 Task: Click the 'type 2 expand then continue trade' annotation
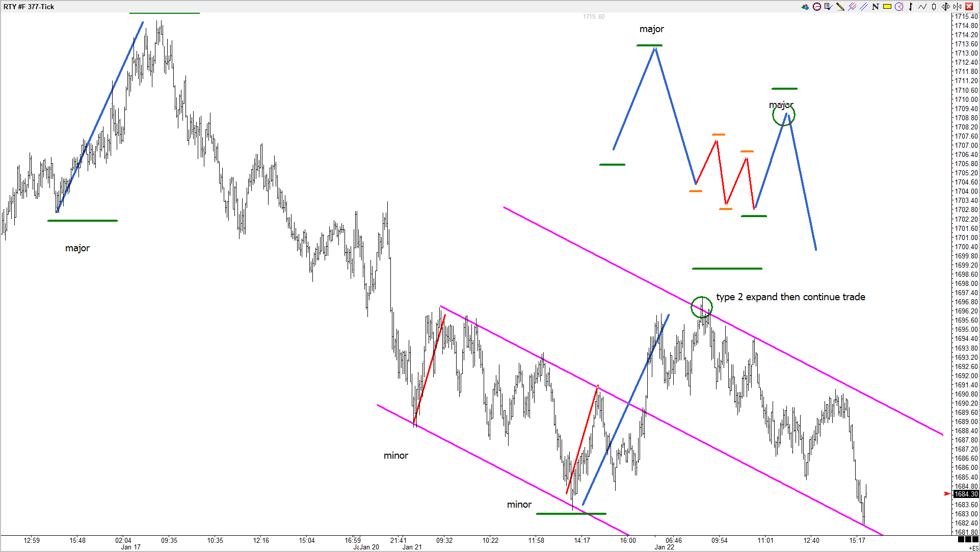click(x=790, y=297)
